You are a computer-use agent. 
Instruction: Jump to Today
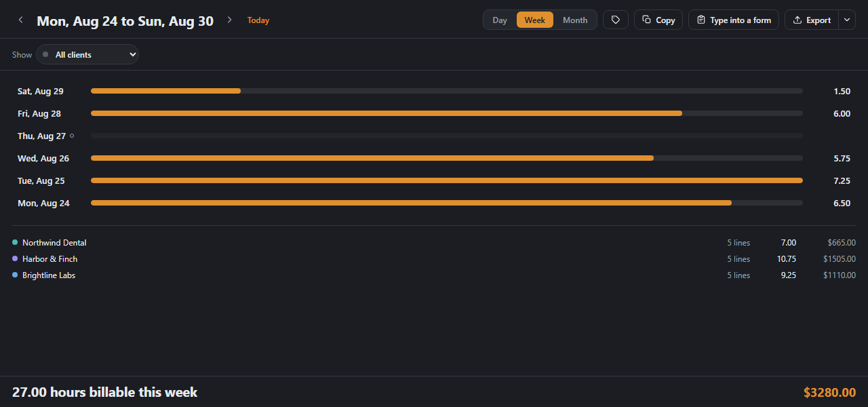[258, 20]
